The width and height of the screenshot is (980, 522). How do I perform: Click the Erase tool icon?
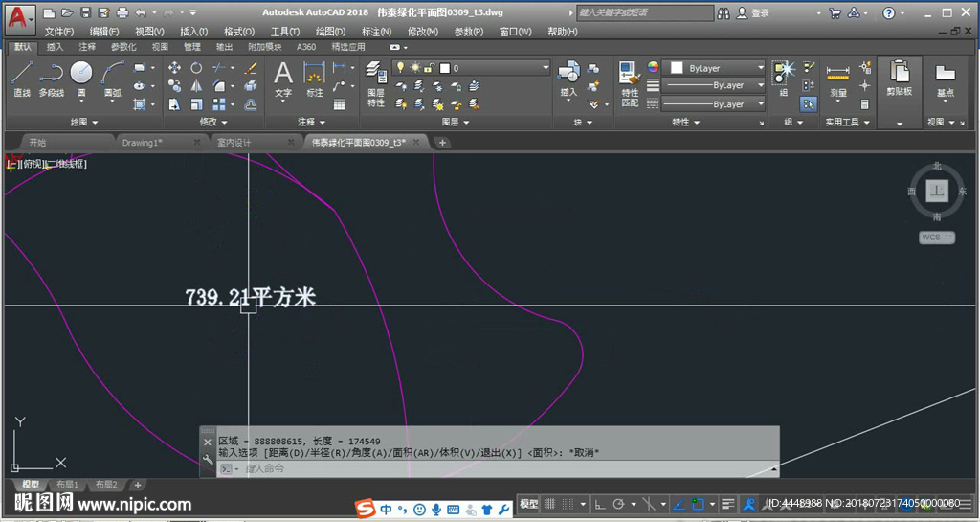251,67
